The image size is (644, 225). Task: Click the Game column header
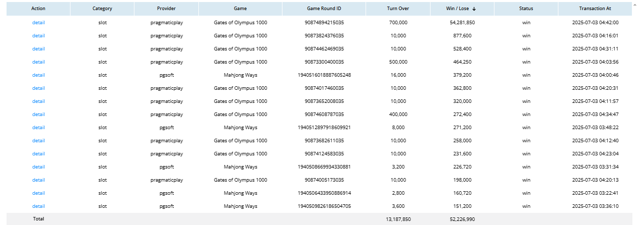click(x=240, y=9)
